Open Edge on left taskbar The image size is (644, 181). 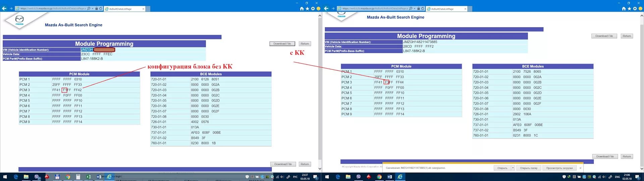point(15,177)
